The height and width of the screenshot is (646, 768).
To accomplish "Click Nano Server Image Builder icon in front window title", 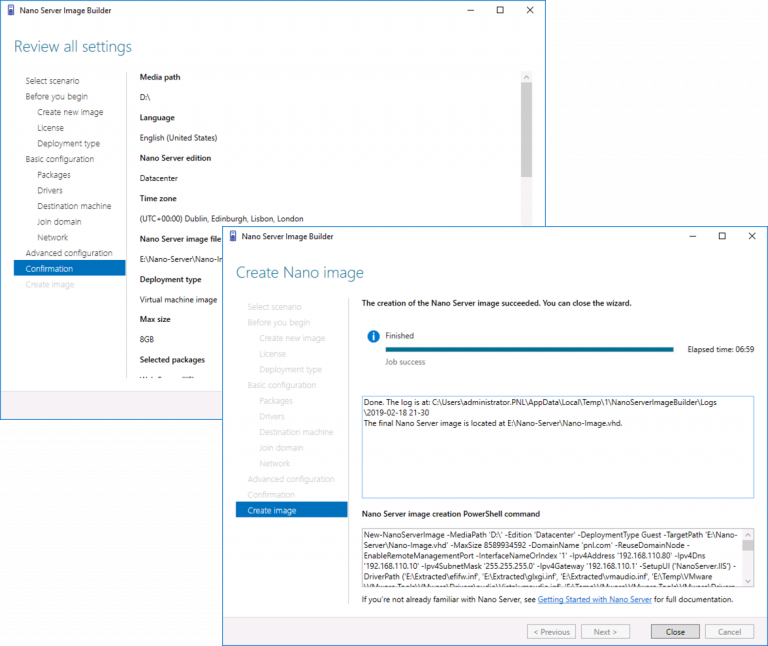I will click(x=233, y=236).
